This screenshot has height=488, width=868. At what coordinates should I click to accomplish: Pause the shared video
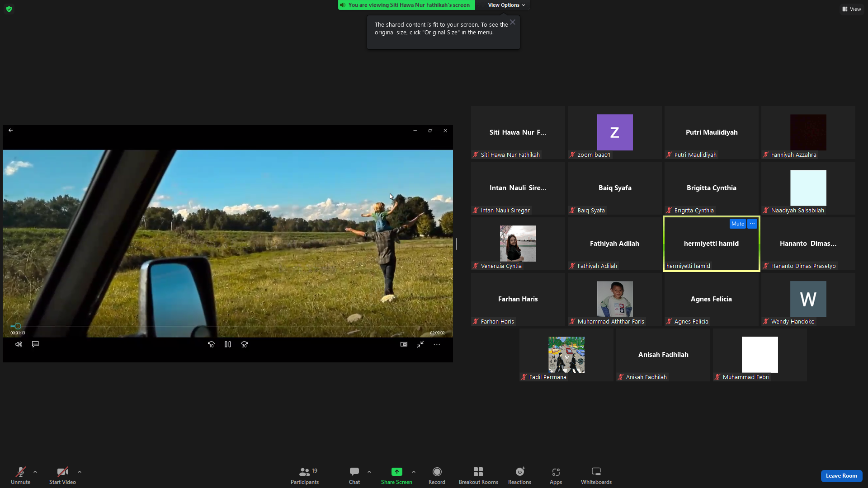point(228,344)
